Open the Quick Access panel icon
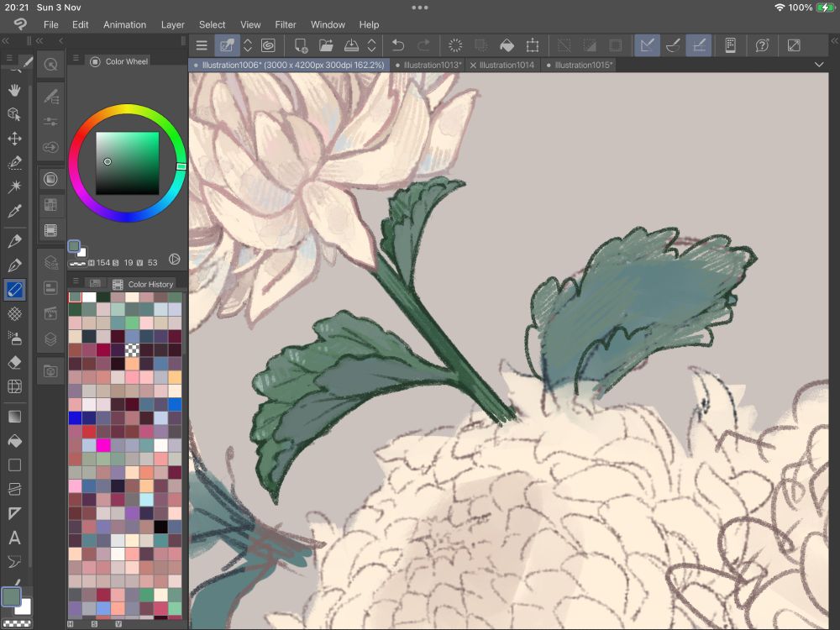This screenshot has height=630, width=840. point(51,65)
